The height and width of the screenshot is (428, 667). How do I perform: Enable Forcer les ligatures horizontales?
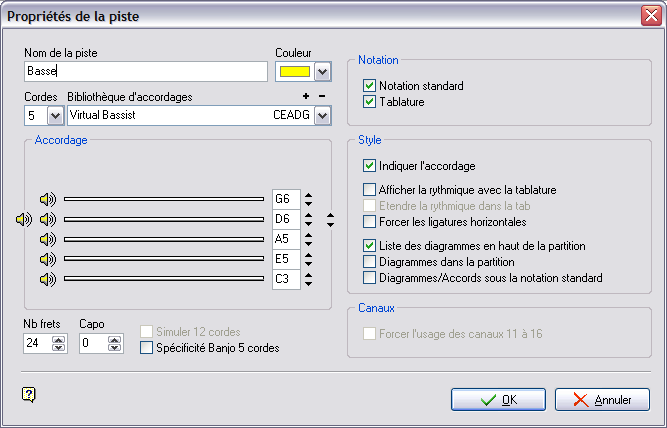tap(370, 221)
